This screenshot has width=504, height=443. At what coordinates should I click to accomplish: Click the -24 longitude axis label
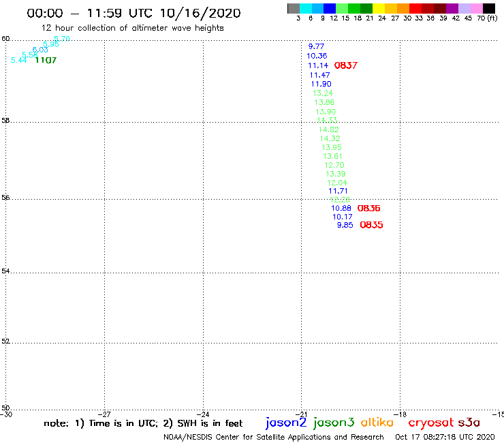tap(203, 414)
